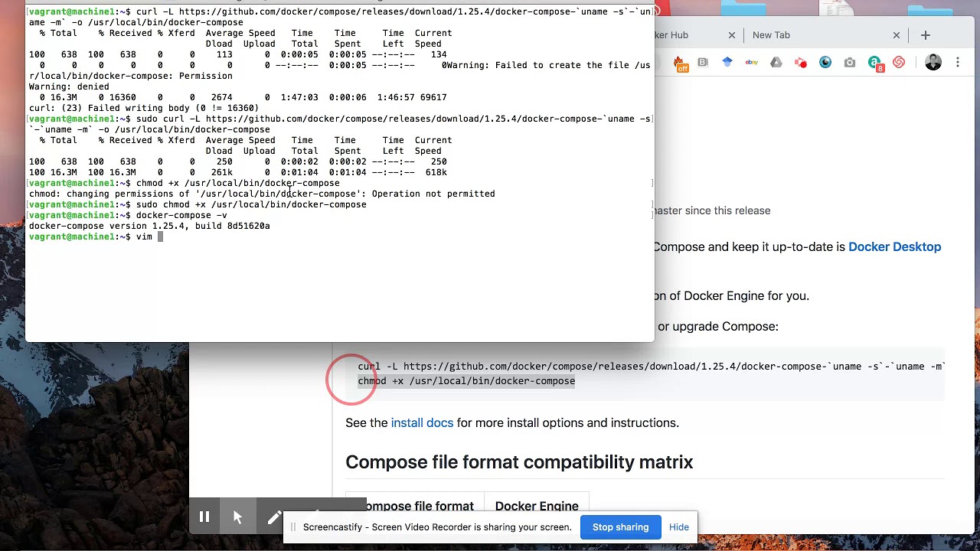Select the Screencastify mouse cursor tool
980x551 pixels.
coord(237,517)
